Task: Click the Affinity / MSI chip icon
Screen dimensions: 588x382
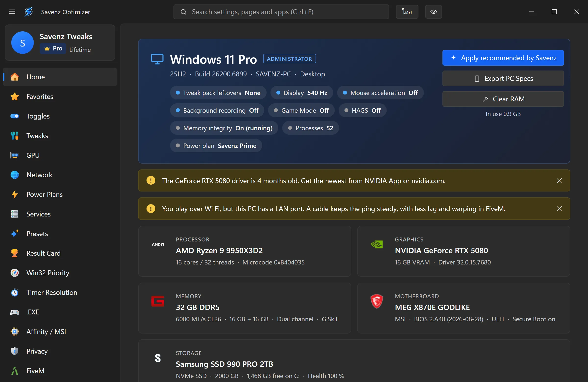Action: [x=14, y=332]
